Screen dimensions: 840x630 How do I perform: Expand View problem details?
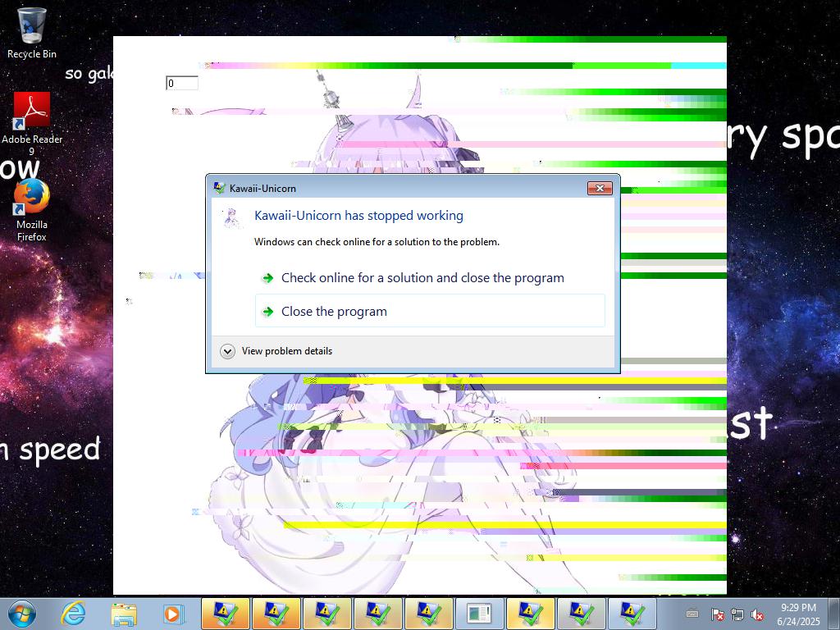pyautogui.click(x=276, y=351)
